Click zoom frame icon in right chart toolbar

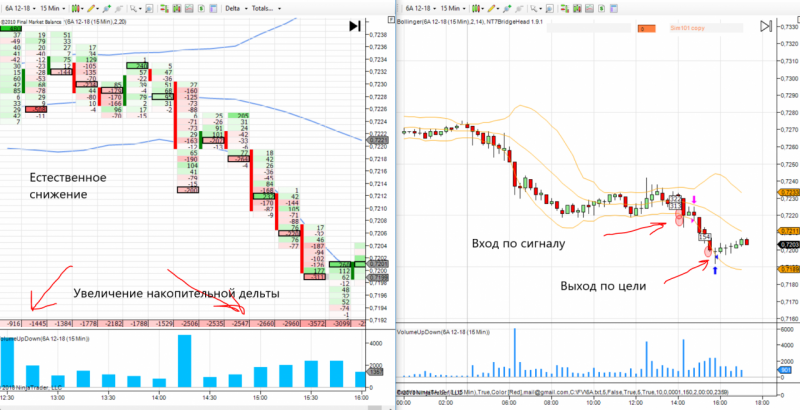[x=550, y=9]
